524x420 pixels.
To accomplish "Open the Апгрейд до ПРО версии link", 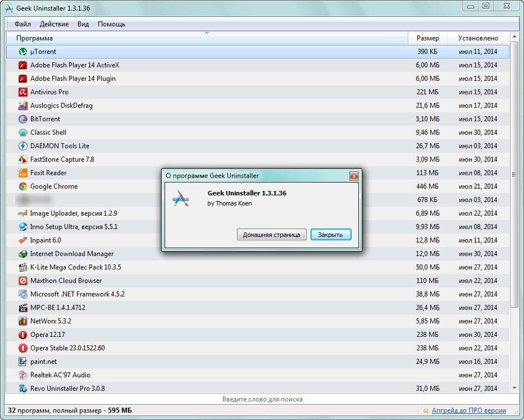I will (468, 410).
